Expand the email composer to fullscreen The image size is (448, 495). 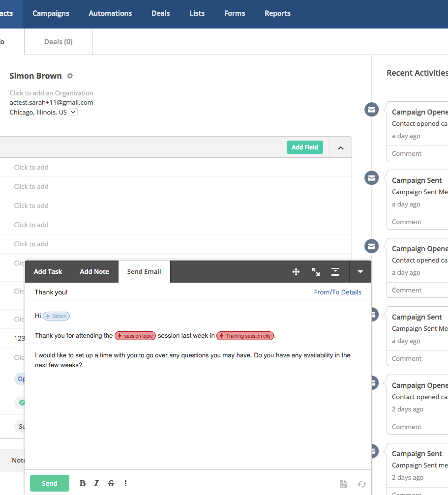[316, 272]
